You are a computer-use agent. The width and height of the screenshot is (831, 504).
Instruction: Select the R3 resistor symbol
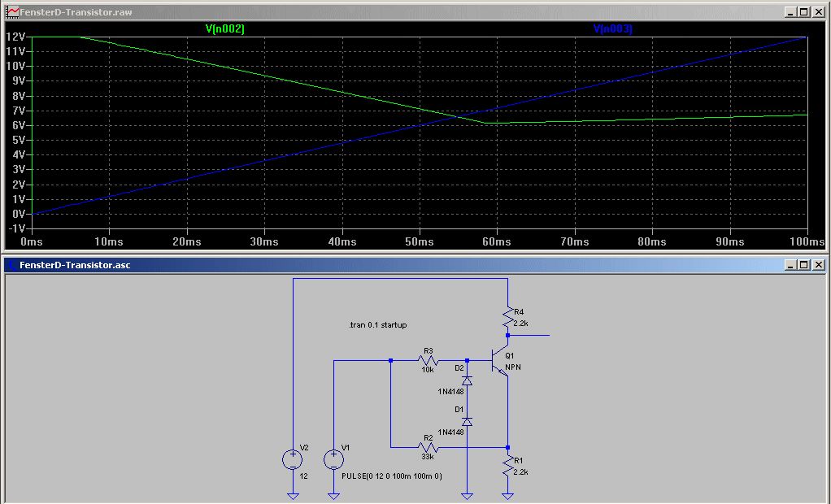tap(429, 360)
